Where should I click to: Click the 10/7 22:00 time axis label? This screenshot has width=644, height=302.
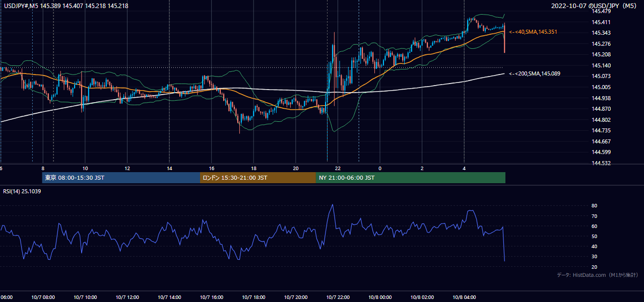pos(338,297)
